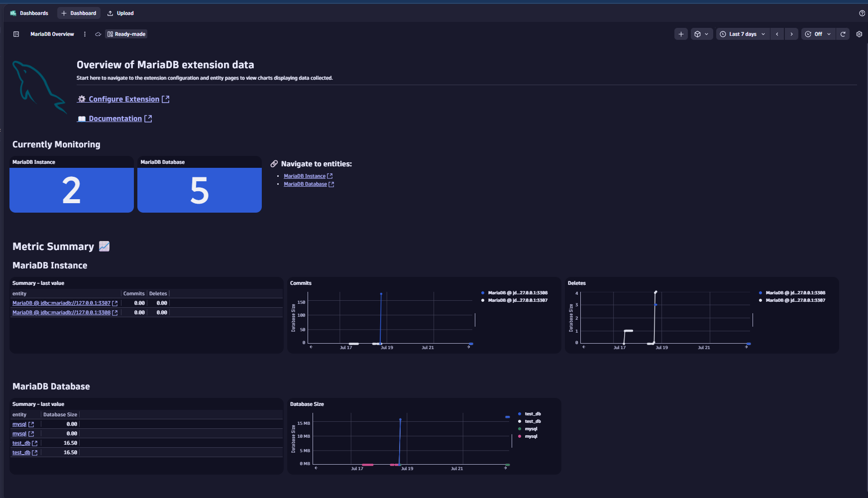The width and height of the screenshot is (868, 498).
Task: Open the three-dot menu next to MariaDB Overview
Action: 85,34
